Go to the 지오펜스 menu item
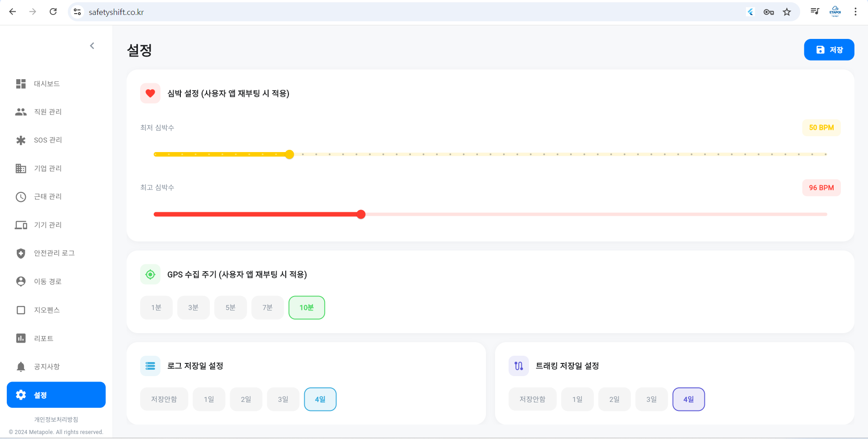The height and width of the screenshot is (439, 868). click(x=47, y=310)
